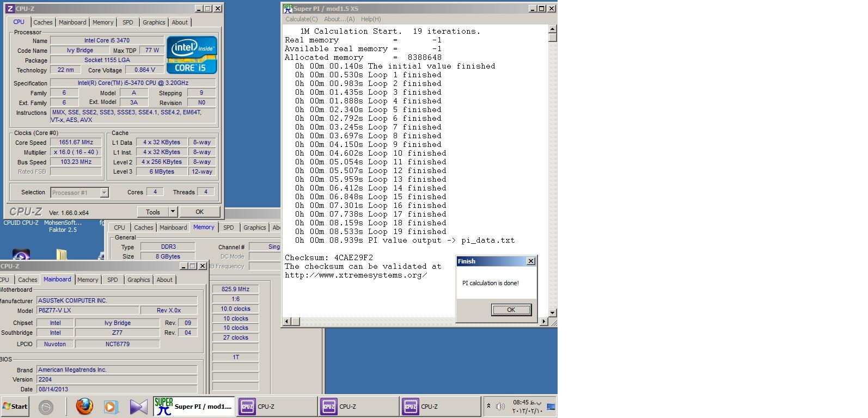
Task: Select SPD tab in the Memory CPU-Z window
Action: [x=229, y=228]
